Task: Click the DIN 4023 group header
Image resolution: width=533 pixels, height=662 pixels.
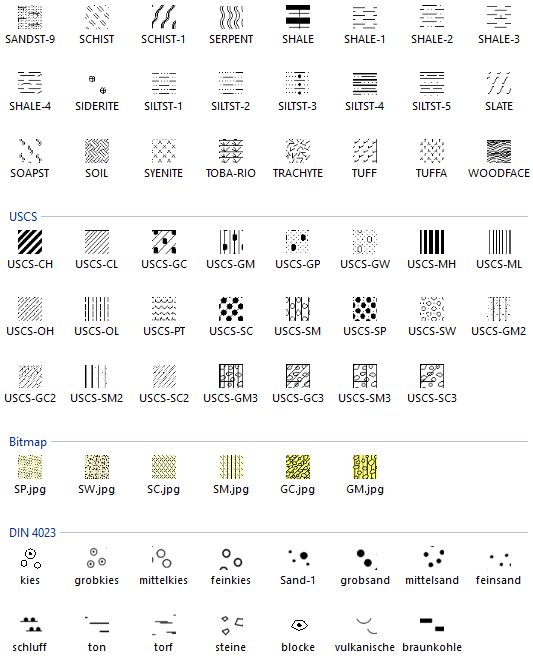Action: pyautogui.click(x=33, y=532)
